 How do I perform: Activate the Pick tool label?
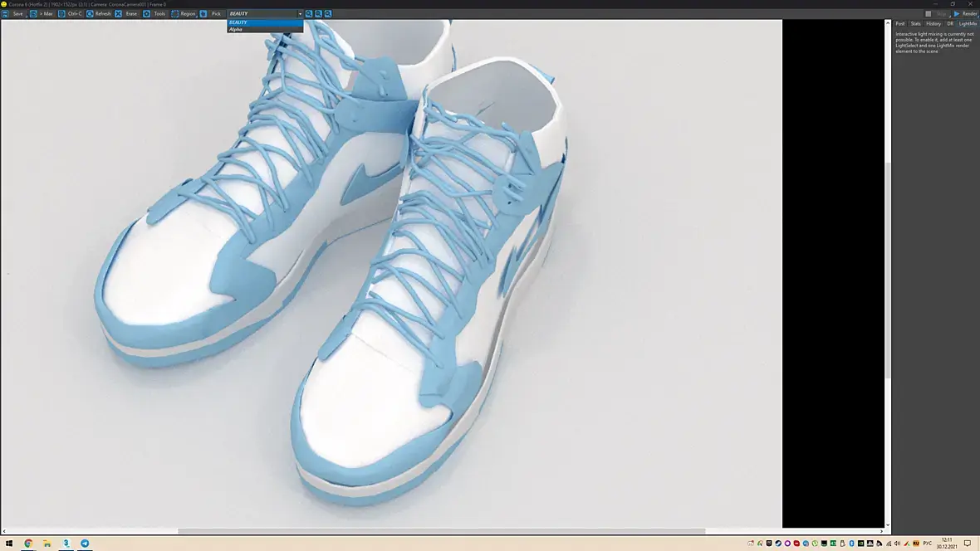coord(216,14)
